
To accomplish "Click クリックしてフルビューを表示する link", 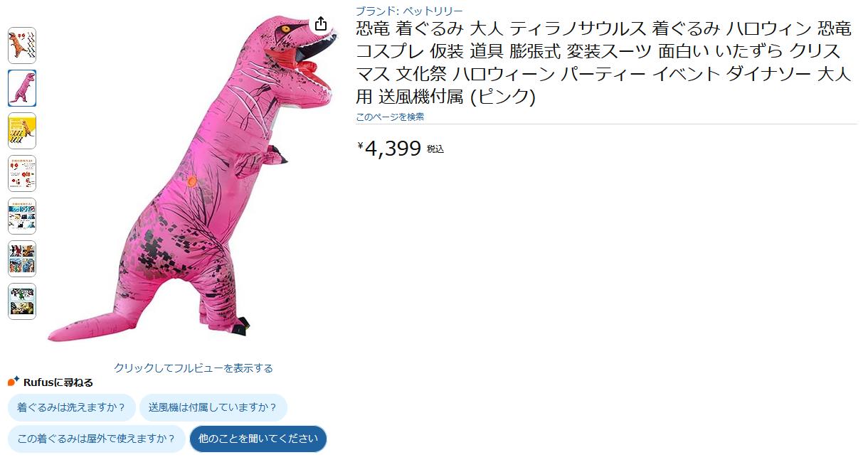I will [x=194, y=368].
